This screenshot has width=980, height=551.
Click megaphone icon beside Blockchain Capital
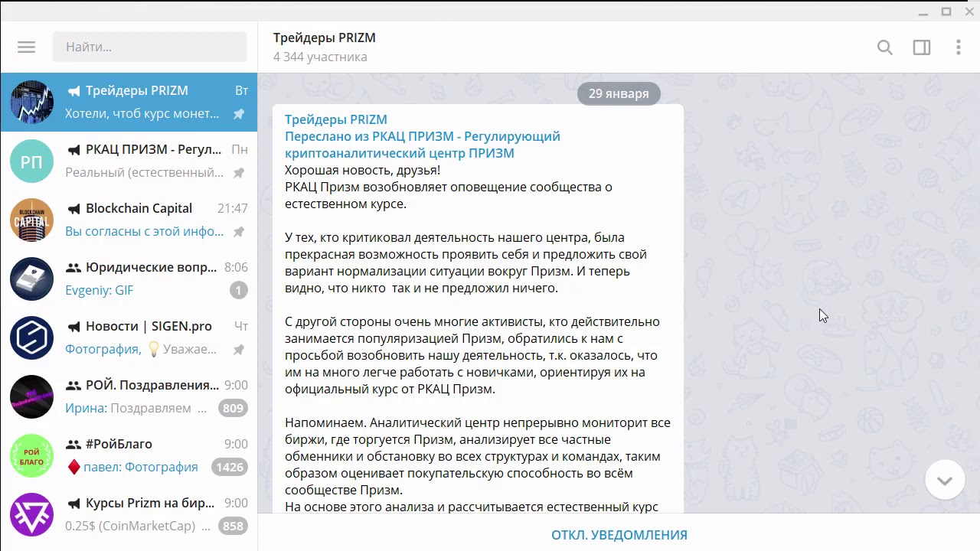click(73, 209)
